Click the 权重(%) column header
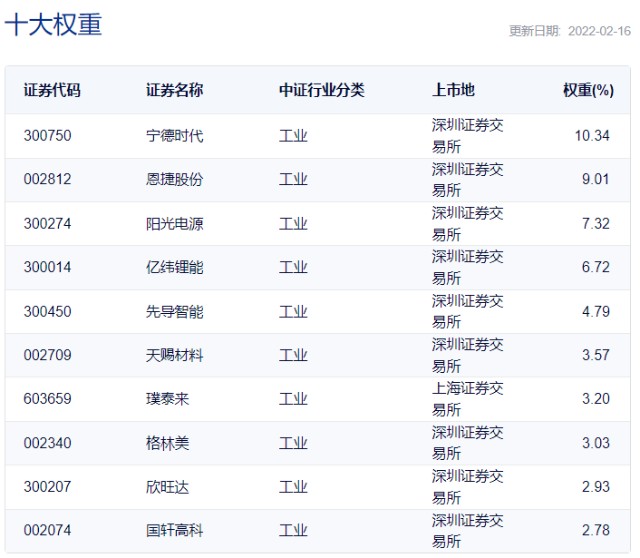 click(588, 90)
